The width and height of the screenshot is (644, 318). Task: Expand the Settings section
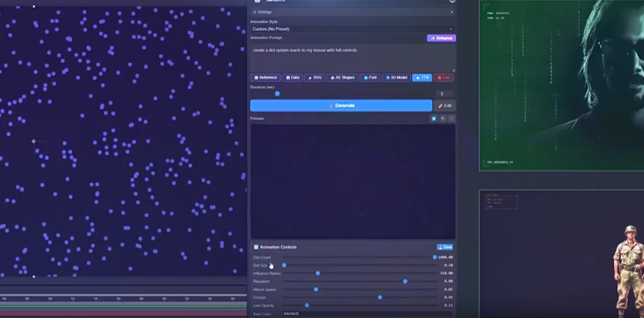point(352,12)
